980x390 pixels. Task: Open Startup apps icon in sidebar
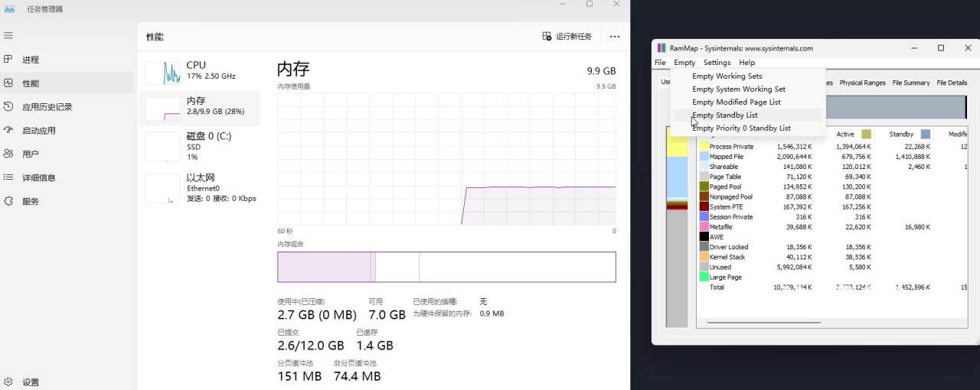[8, 131]
